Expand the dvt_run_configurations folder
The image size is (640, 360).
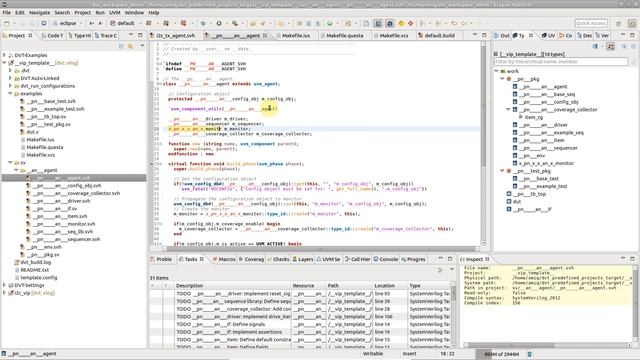(x=10, y=86)
